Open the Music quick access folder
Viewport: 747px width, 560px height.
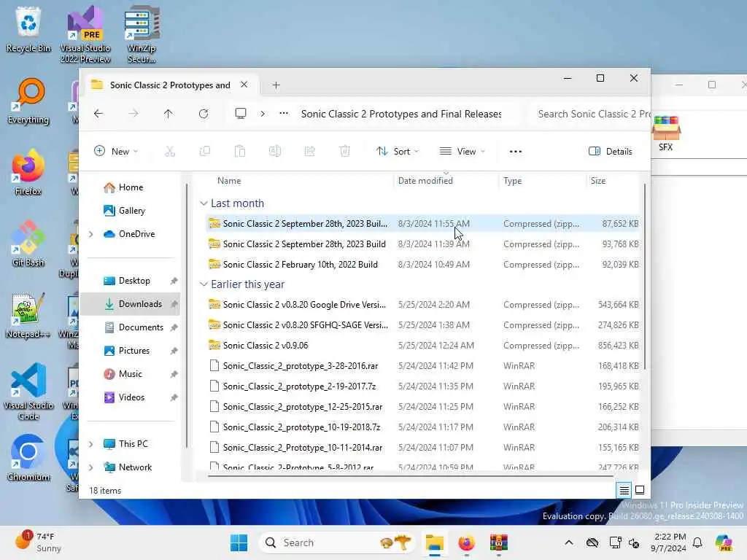130,374
